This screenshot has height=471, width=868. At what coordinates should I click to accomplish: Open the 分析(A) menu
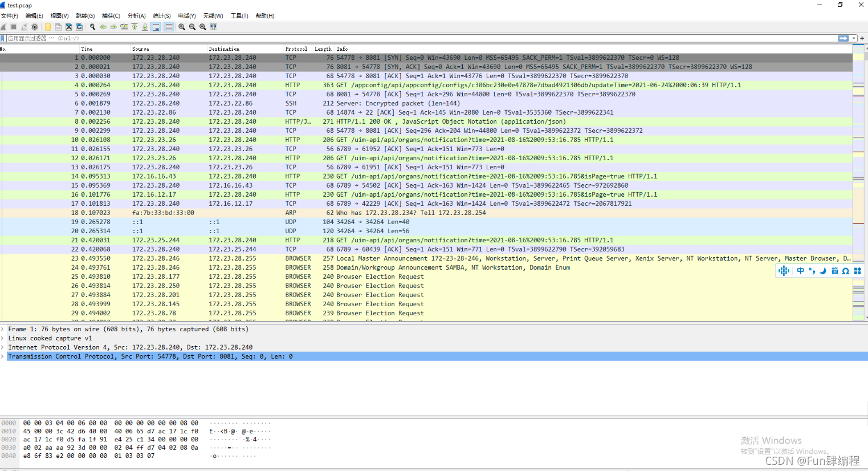[x=136, y=16]
